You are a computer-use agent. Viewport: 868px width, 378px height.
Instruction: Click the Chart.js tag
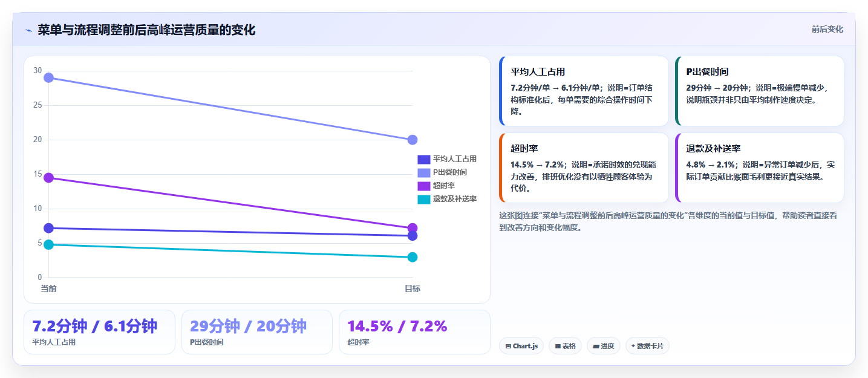tap(521, 346)
